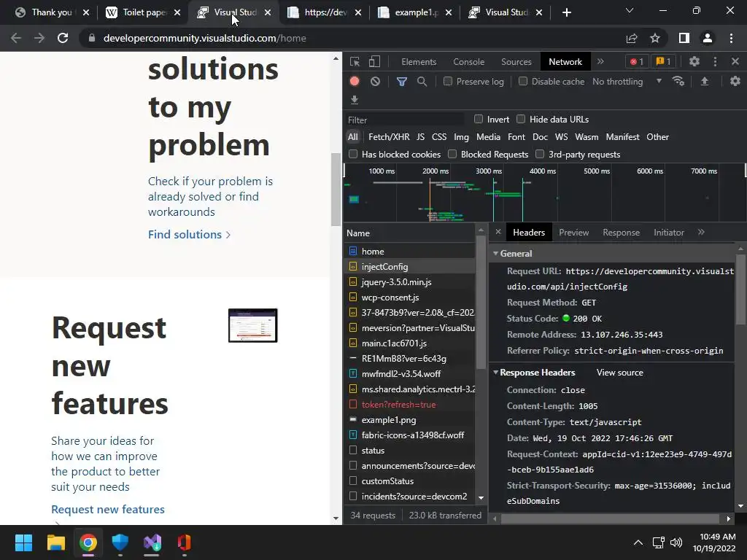Filter requests by Img type
The image size is (747, 560).
point(461,136)
